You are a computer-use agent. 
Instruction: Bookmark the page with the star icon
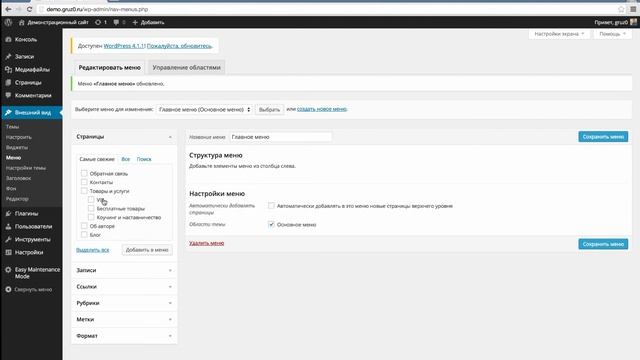[621, 9]
